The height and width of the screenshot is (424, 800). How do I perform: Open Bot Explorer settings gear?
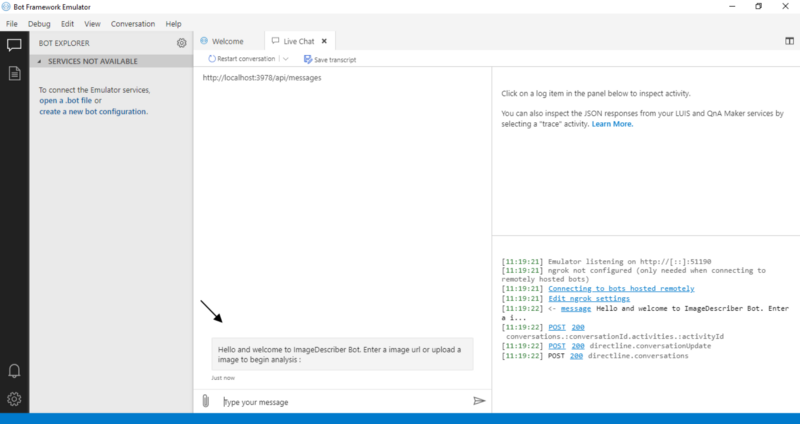[182, 43]
